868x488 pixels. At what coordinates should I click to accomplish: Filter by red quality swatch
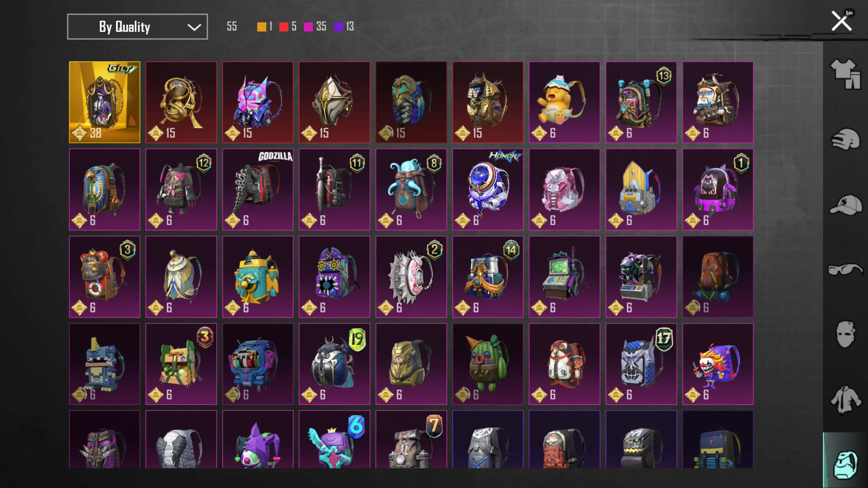pos(284,27)
